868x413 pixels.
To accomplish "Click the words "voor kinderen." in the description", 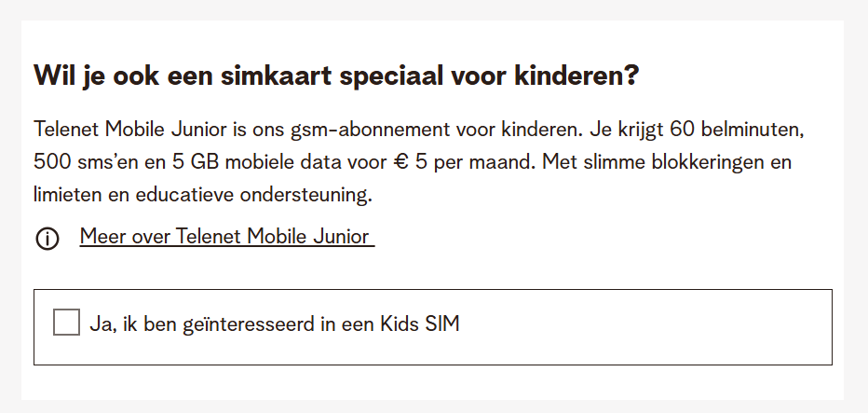I will coord(533,127).
